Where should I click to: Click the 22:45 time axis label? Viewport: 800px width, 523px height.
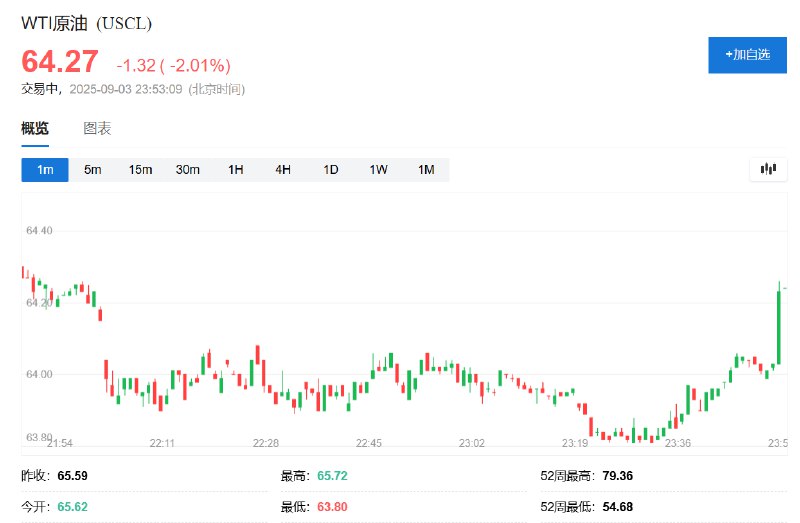point(369,443)
